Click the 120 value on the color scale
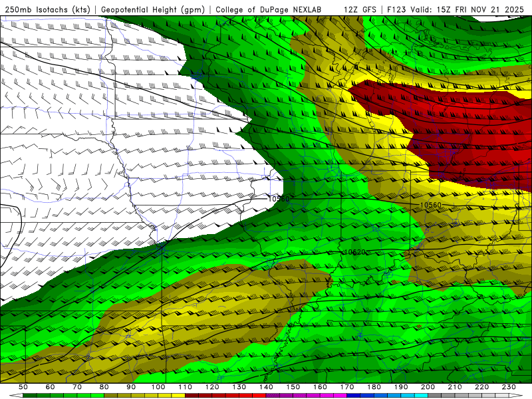532x399 pixels. click(212, 387)
